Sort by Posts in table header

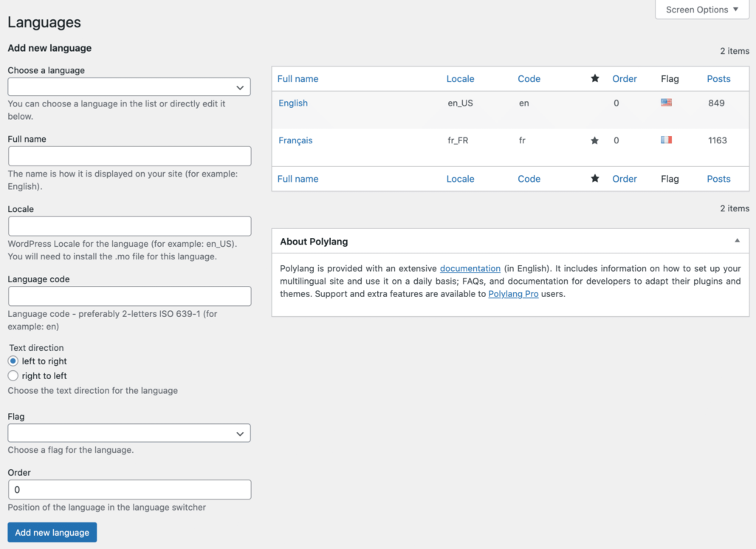click(718, 78)
